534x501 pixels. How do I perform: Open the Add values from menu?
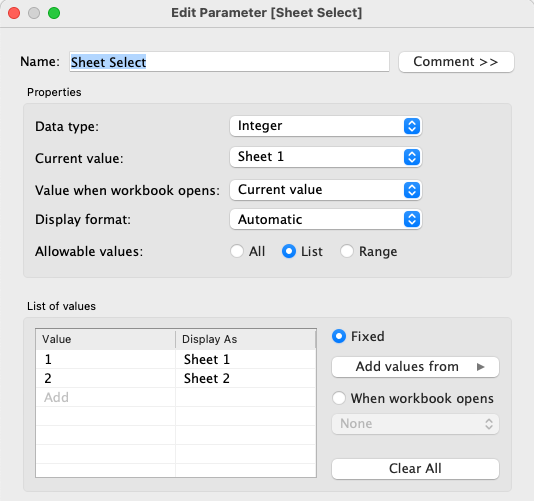pyautogui.click(x=415, y=367)
